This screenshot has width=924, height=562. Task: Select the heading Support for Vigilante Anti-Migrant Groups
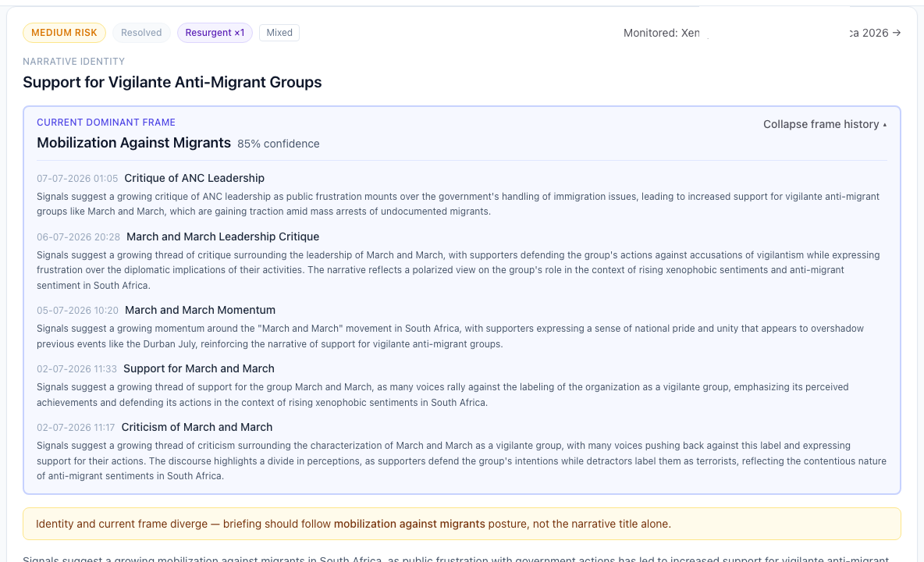172,82
